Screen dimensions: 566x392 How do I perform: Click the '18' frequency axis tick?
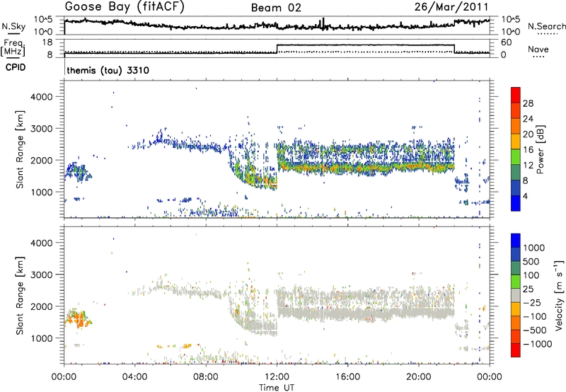click(47, 42)
